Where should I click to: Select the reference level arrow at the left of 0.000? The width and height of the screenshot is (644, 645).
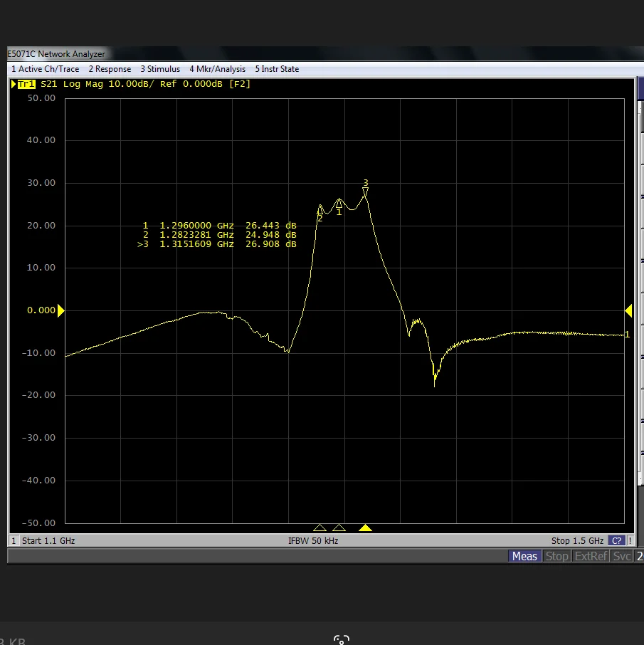click(61, 310)
